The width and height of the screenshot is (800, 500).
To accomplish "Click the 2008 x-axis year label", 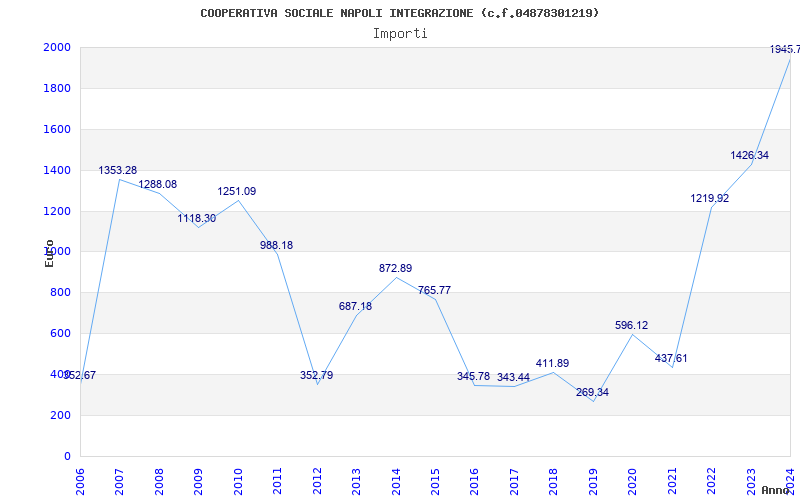I will tap(159, 481).
